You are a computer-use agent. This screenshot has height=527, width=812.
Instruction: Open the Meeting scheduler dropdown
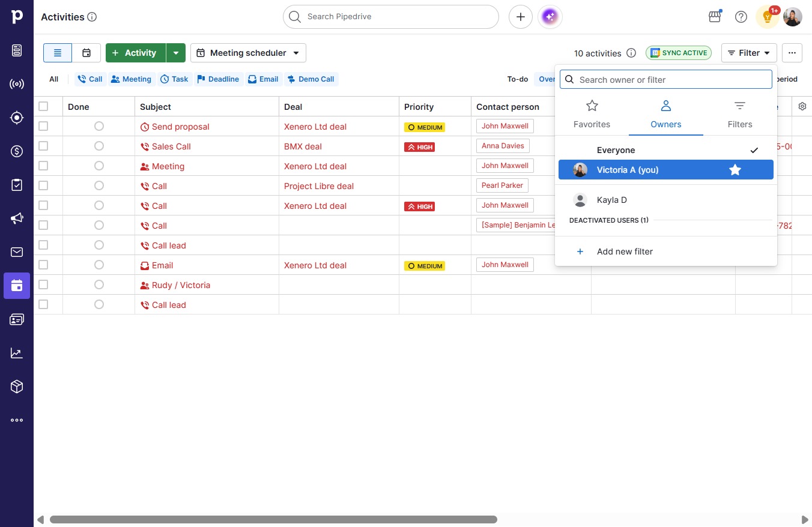[x=248, y=53]
